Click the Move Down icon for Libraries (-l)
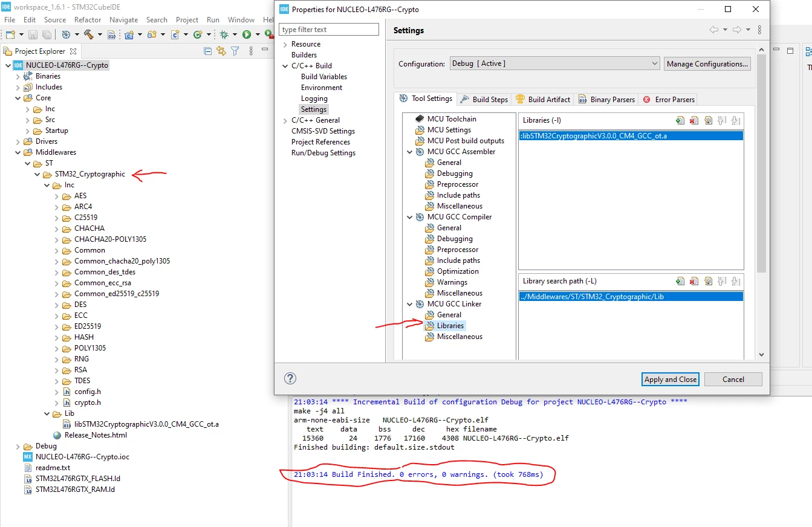The image size is (812, 527). point(735,120)
